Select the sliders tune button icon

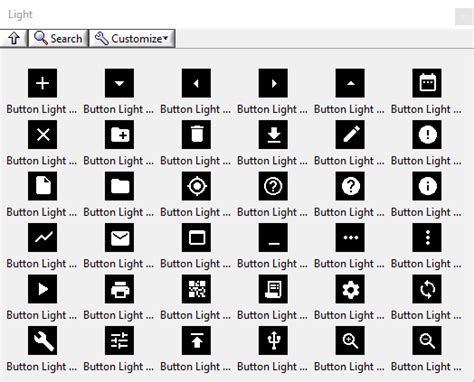point(119,340)
